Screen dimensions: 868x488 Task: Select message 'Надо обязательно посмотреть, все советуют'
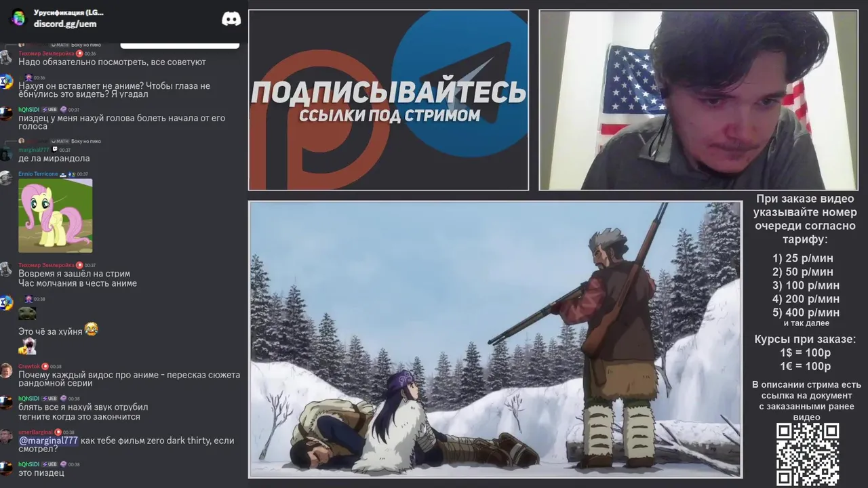point(112,62)
